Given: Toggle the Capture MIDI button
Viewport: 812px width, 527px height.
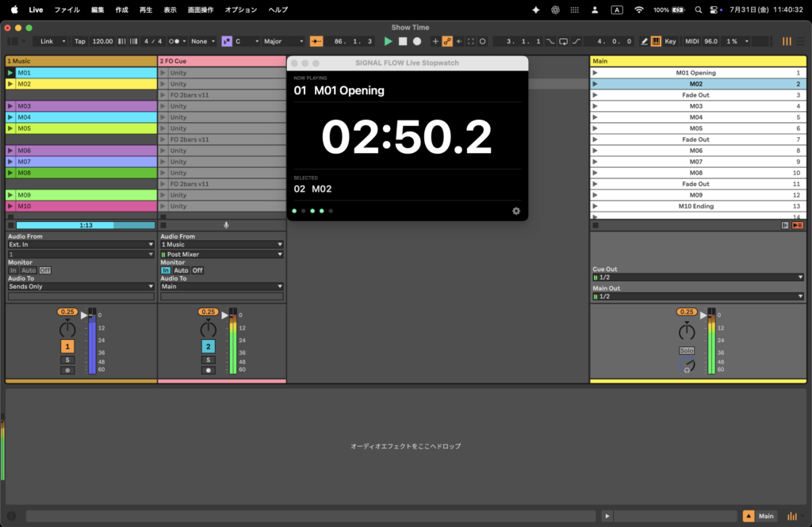Looking at the screenshot, I should pyautogui.click(x=471, y=41).
